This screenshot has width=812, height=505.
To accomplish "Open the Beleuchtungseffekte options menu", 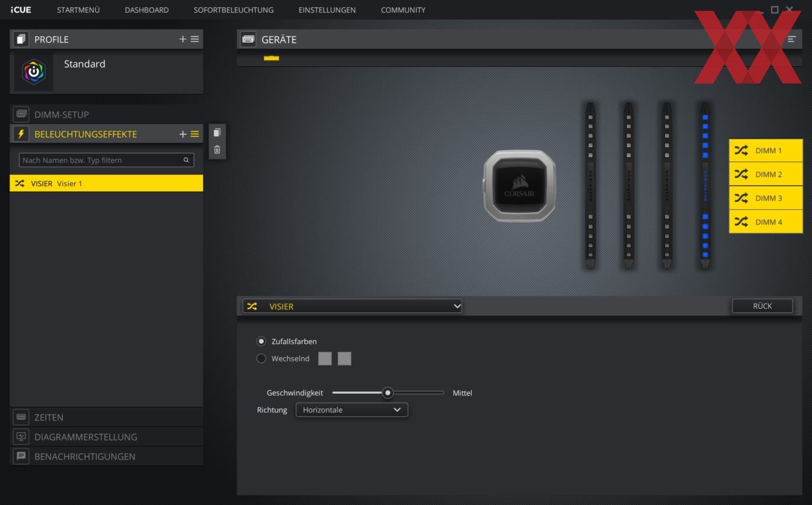I will click(x=195, y=134).
